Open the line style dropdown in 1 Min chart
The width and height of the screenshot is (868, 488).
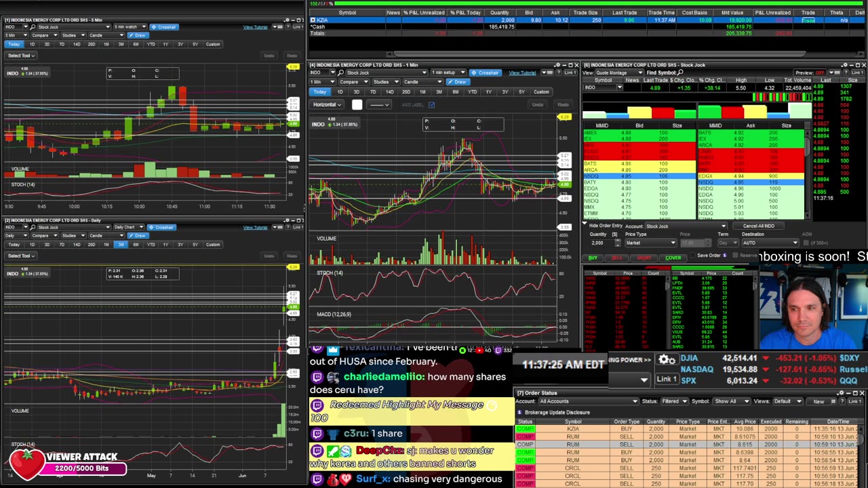click(x=379, y=105)
